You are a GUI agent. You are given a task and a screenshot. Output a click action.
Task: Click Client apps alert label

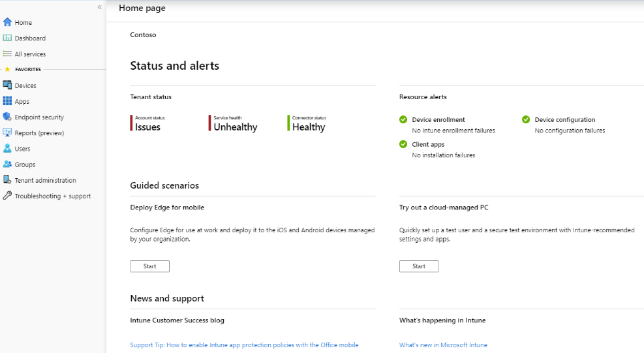click(x=428, y=144)
